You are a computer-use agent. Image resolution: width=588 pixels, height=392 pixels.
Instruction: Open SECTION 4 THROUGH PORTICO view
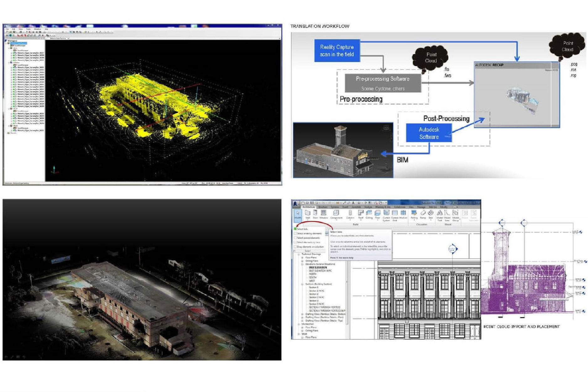click(x=324, y=307)
